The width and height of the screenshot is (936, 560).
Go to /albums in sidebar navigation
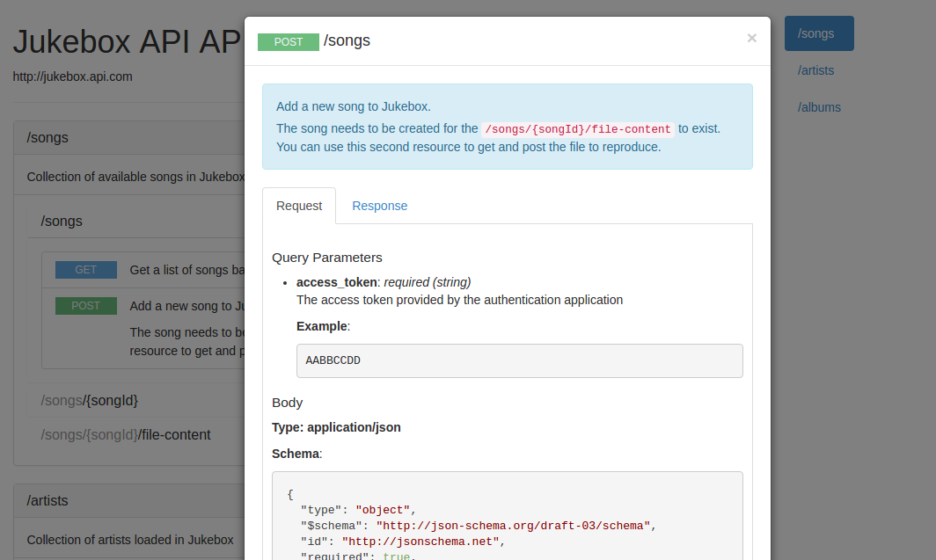point(819,107)
